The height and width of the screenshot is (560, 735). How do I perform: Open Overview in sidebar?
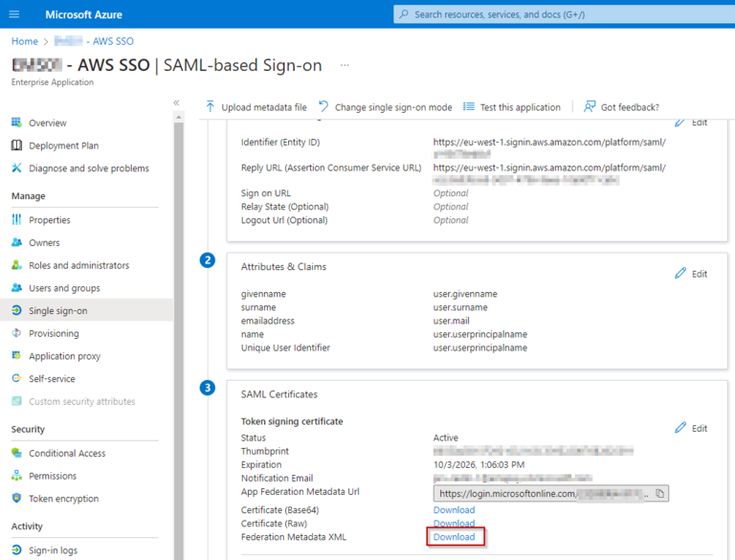click(47, 123)
